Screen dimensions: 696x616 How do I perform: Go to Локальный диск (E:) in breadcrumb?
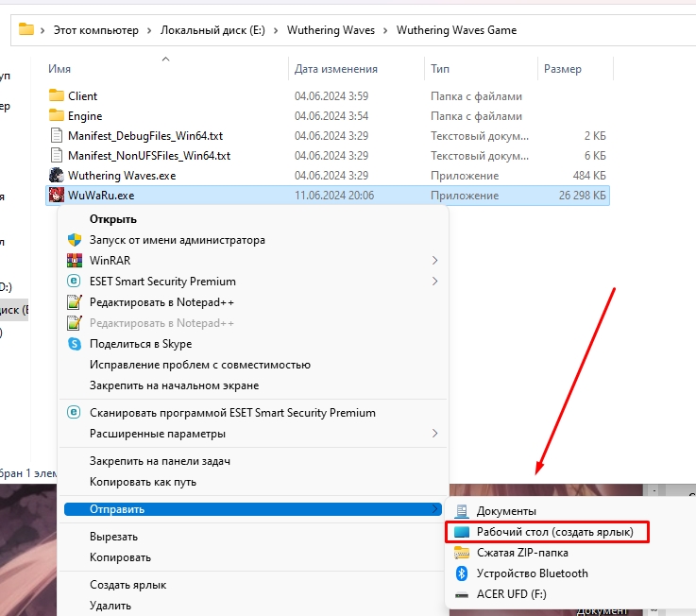[x=212, y=30]
